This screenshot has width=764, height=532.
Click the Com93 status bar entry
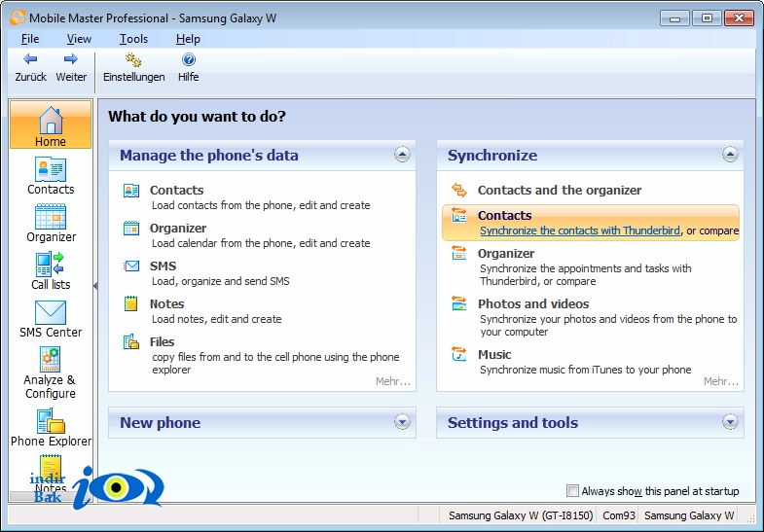(x=619, y=515)
